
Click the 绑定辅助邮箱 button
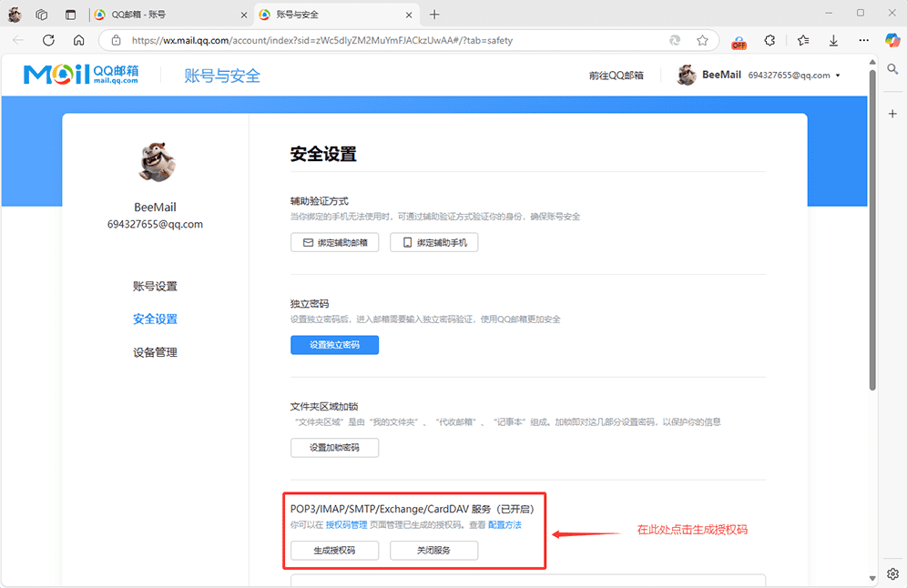coord(335,242)
